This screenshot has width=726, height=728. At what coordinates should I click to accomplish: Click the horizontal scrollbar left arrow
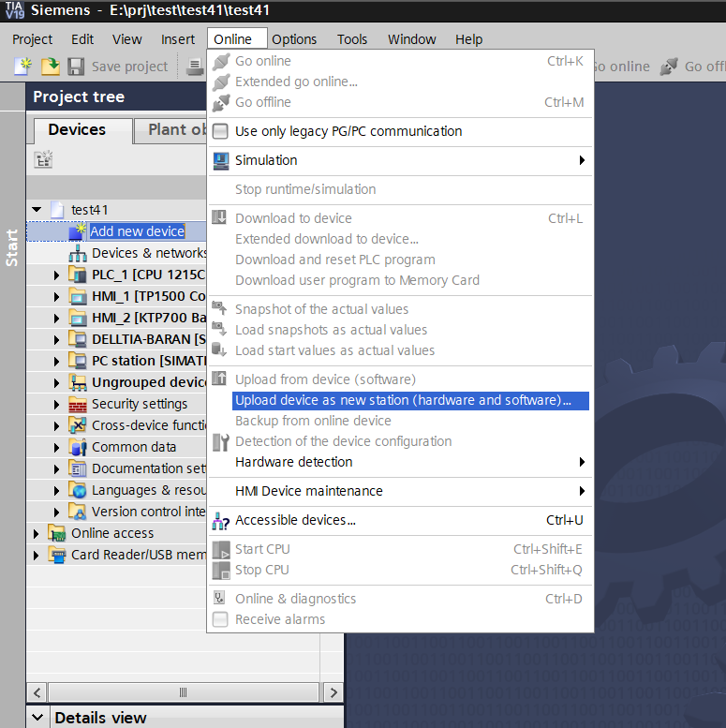tap(37, 692)
